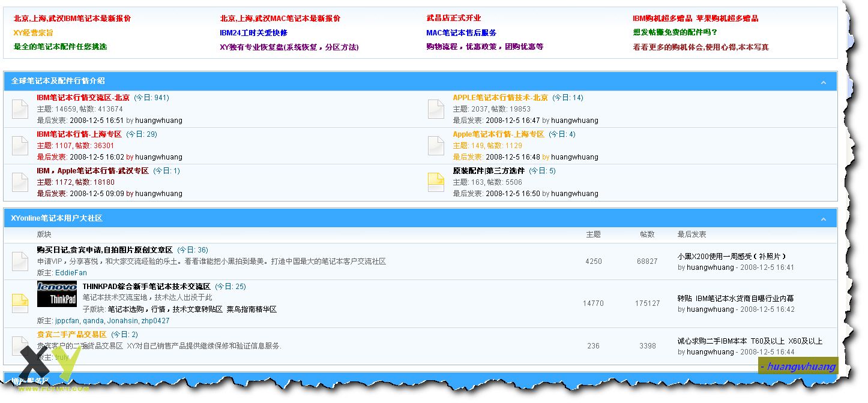Viewport: 868px width, 403px height.
Task: Click huangwhuang in 原装配件 forum row
Action: tap(574, 194)
